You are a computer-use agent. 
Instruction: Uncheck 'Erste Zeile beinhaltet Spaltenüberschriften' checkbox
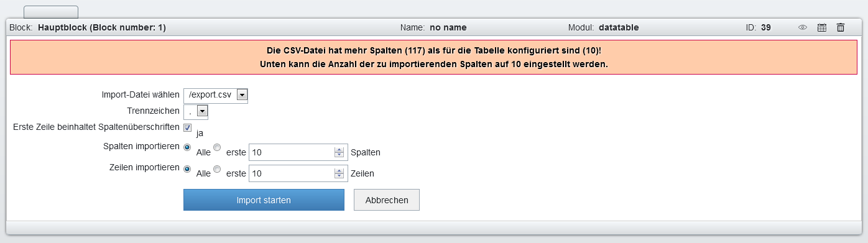[x=187, y=127]
